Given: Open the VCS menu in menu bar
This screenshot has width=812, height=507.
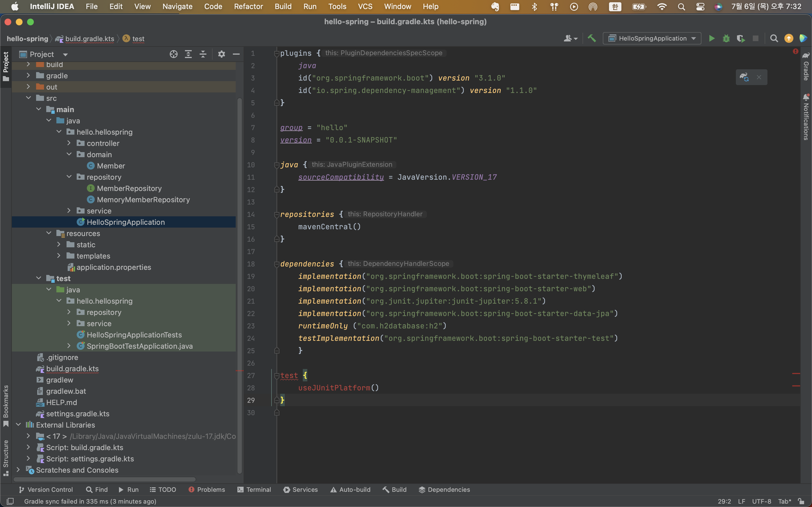Looking at the screenshot, I should tap(364, 6).
